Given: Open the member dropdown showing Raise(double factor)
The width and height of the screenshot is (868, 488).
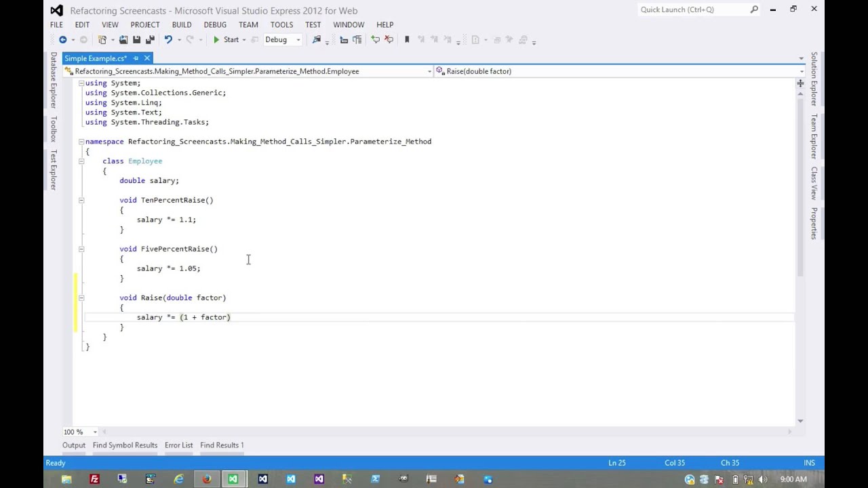Looking at the screenshot, I should 620,71.
